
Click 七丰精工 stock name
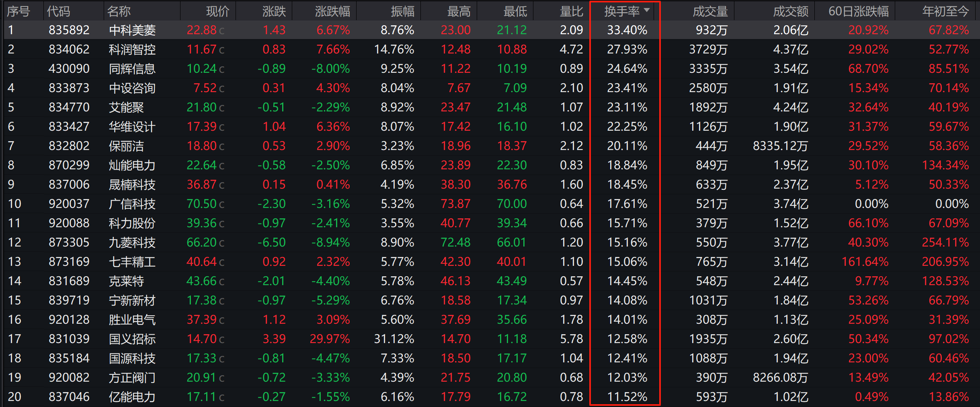pyautogui.click(x=132, y=262)
